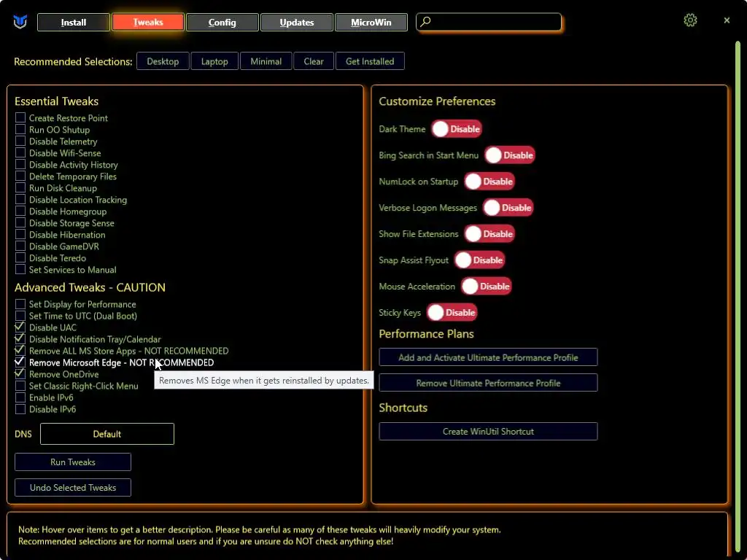
Task: Click into the search input field
Action: click(x=489, y=22)
